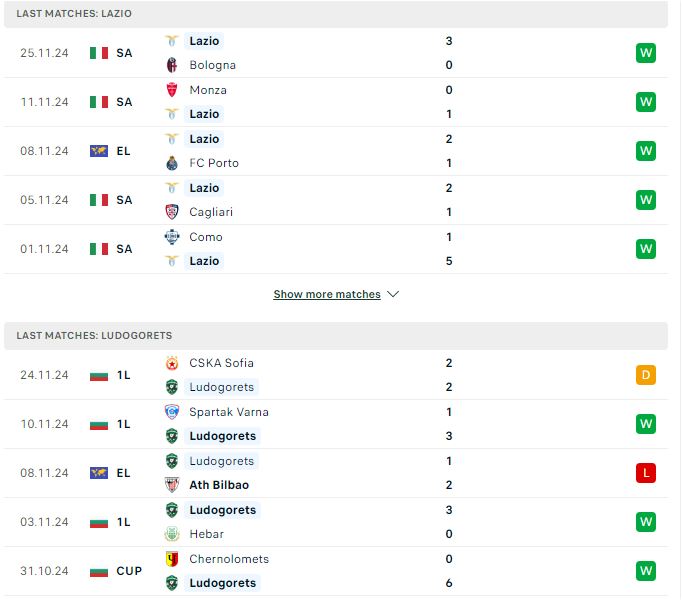Click the Chernolomets team logo
This screenshot has width=682, height=600.
pos(172,559)
